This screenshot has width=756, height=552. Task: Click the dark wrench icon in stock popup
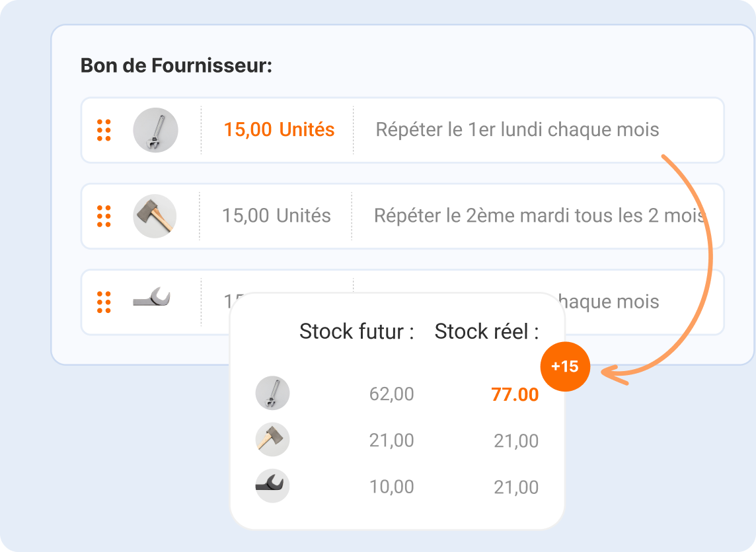pyautogui.click(x=272, y=487)
